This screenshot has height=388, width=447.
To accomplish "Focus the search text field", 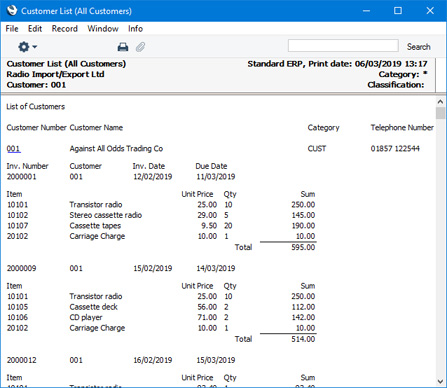I will tap(343, 46).
